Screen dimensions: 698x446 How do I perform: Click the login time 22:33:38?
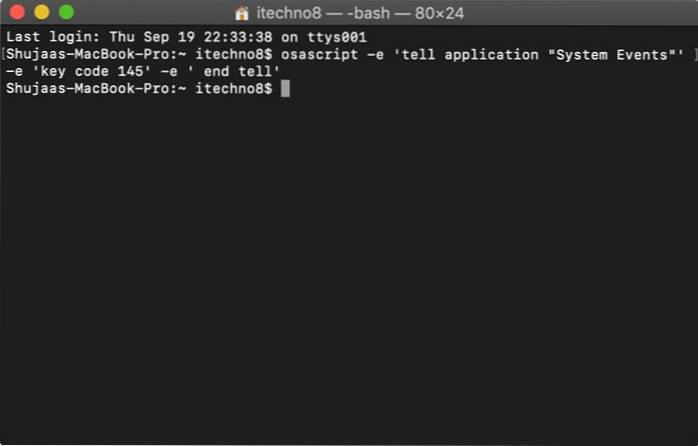tap(238, 37)
